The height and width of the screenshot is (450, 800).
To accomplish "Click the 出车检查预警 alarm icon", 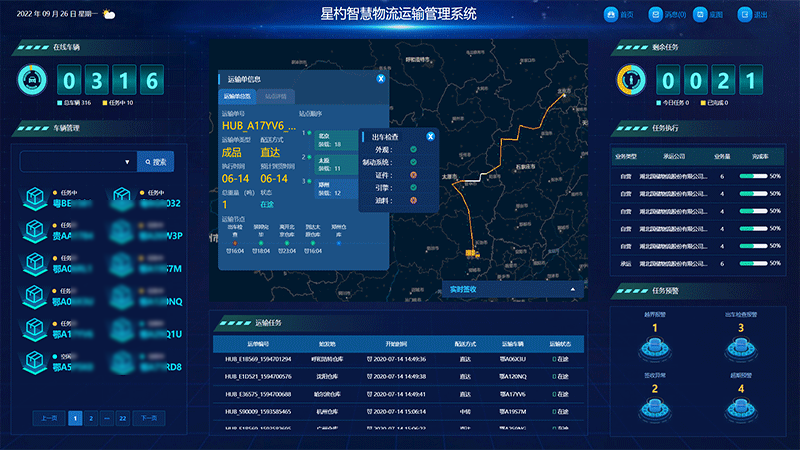I will point(741,348).
